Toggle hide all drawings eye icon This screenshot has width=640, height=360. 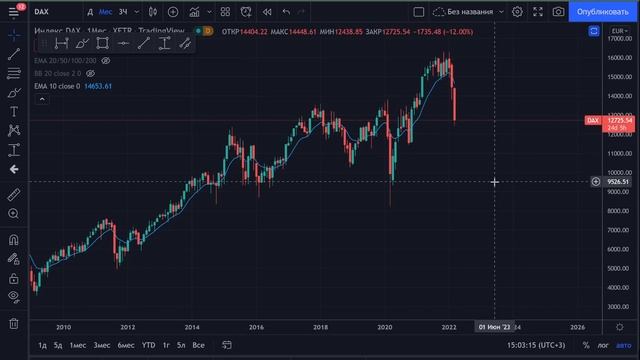point(14,296)
